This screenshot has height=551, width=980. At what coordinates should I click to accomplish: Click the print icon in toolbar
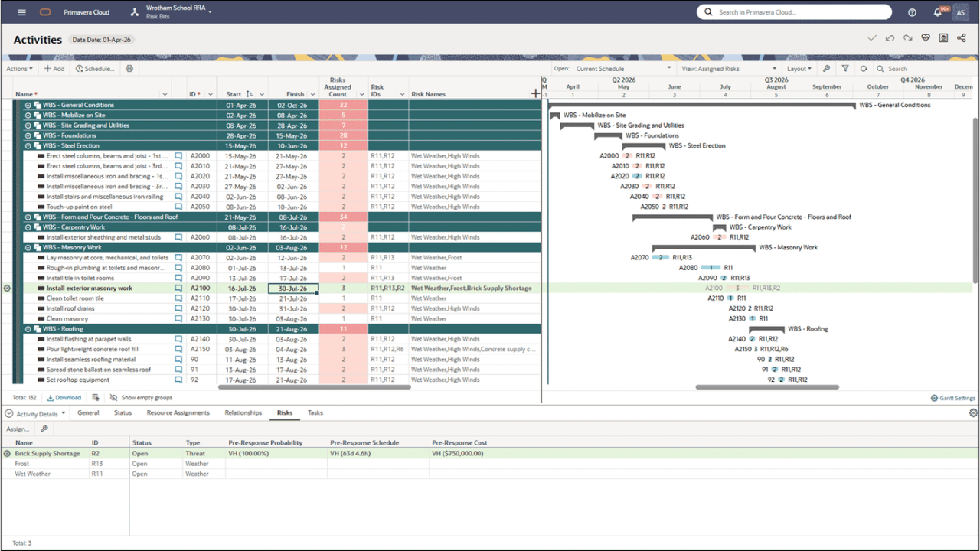pyautogui.click(x=129, y=69)
